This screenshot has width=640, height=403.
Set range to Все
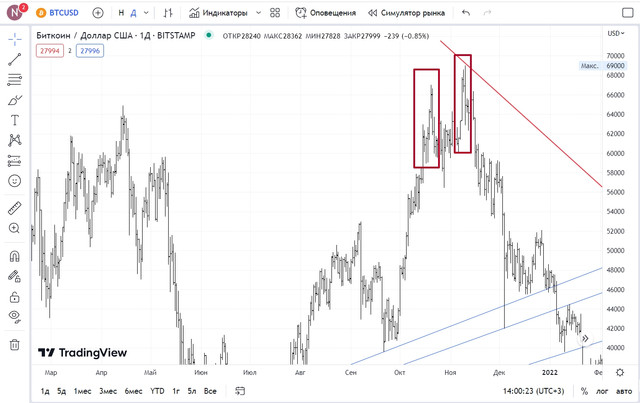point(210,391)
